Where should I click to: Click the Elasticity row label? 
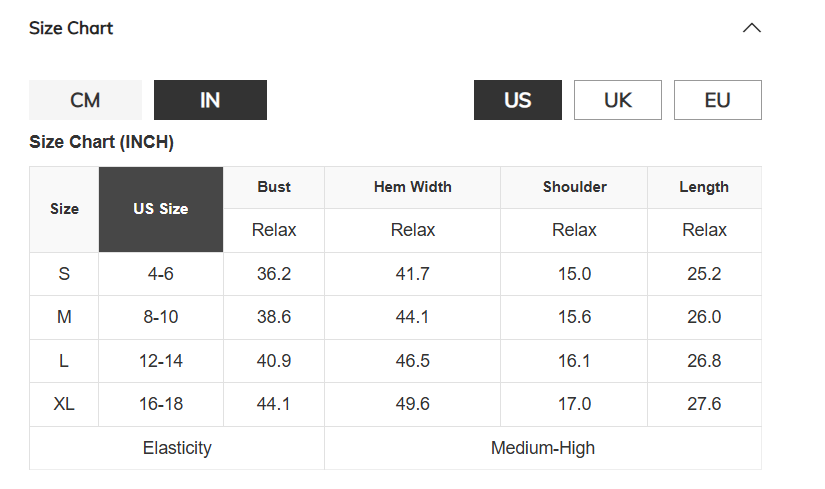(177, 448)
